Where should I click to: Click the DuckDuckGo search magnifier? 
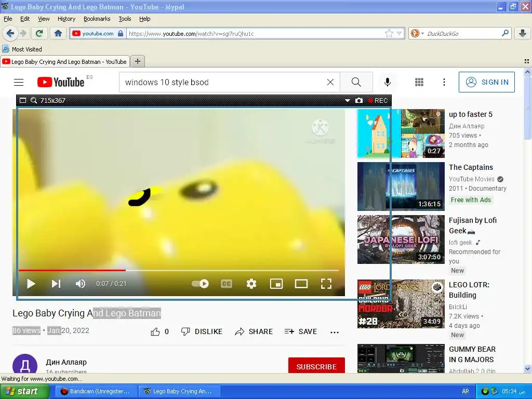pyautogui.click(x=505, y=33)
